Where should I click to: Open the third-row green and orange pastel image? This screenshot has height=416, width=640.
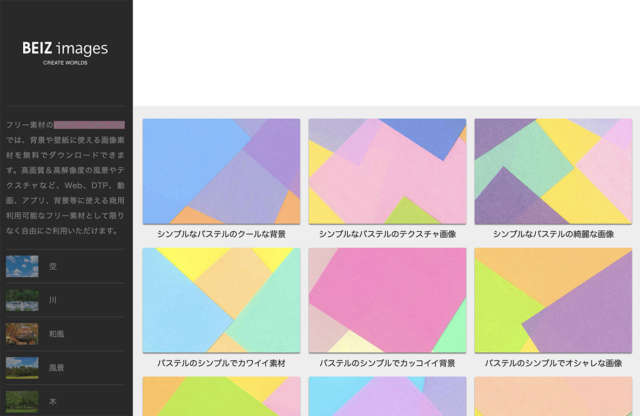click(221, 396)
